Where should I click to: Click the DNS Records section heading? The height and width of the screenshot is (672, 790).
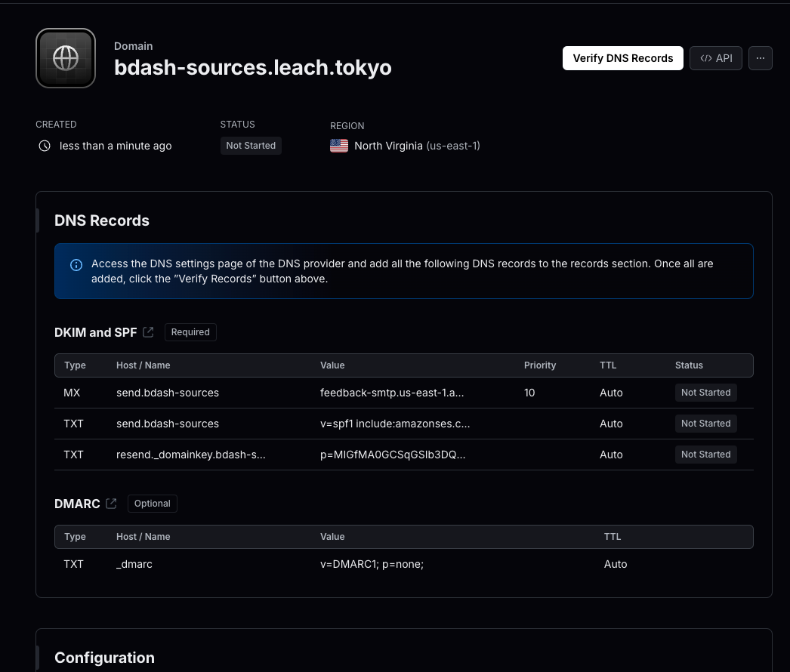[x=102, y=220]
